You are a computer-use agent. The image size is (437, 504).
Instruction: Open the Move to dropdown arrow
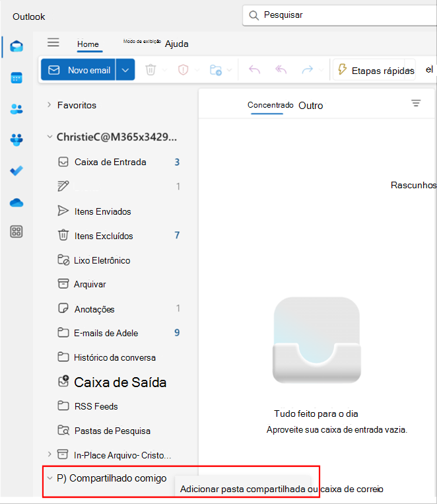(x=230, y=70)
